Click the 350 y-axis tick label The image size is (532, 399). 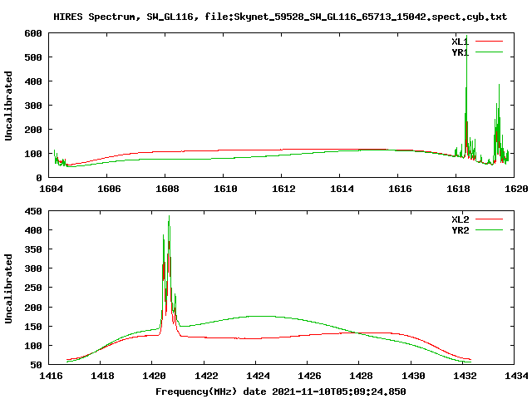tap(33, 249)
